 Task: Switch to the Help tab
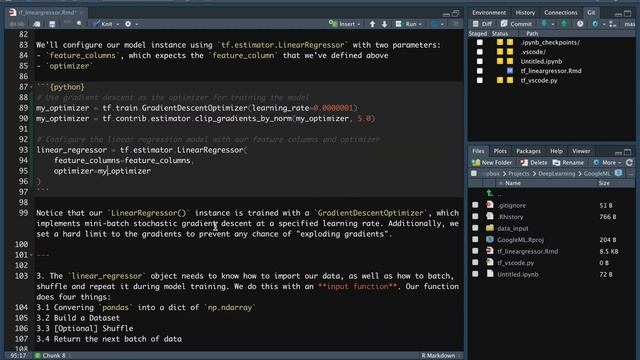[x=556, y=151]
